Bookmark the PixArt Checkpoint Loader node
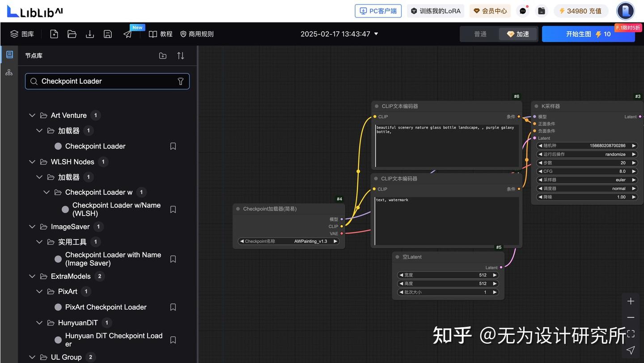644x363 pixels. point(173,307)
